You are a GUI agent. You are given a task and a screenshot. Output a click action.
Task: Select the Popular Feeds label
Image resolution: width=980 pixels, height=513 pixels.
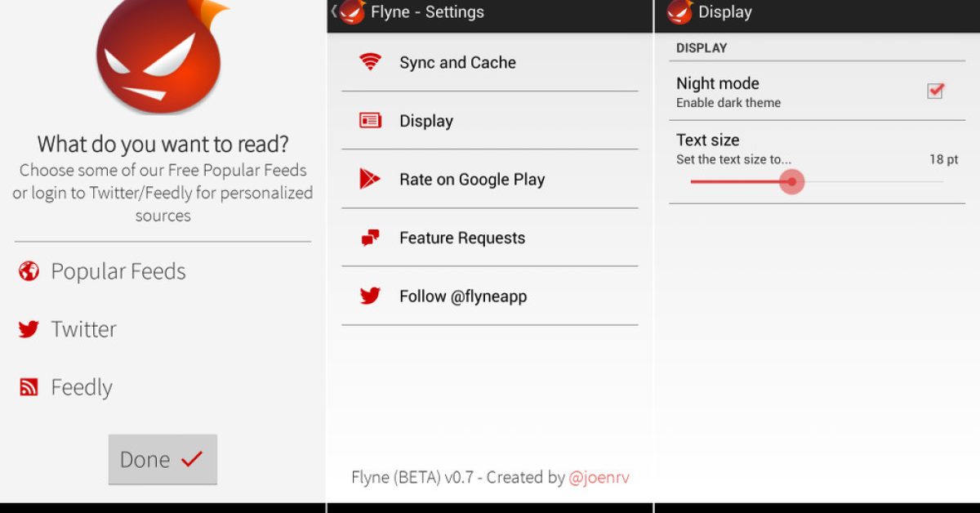pyautogui.click(x=118, y=271)
